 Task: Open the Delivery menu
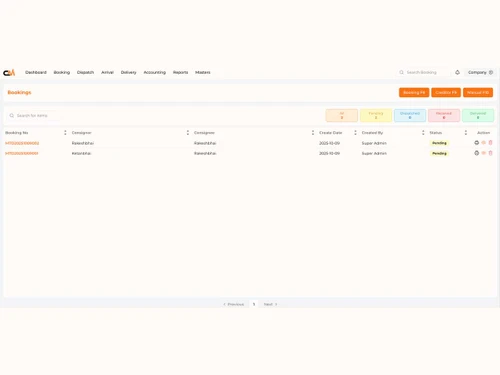coord(129,72)
